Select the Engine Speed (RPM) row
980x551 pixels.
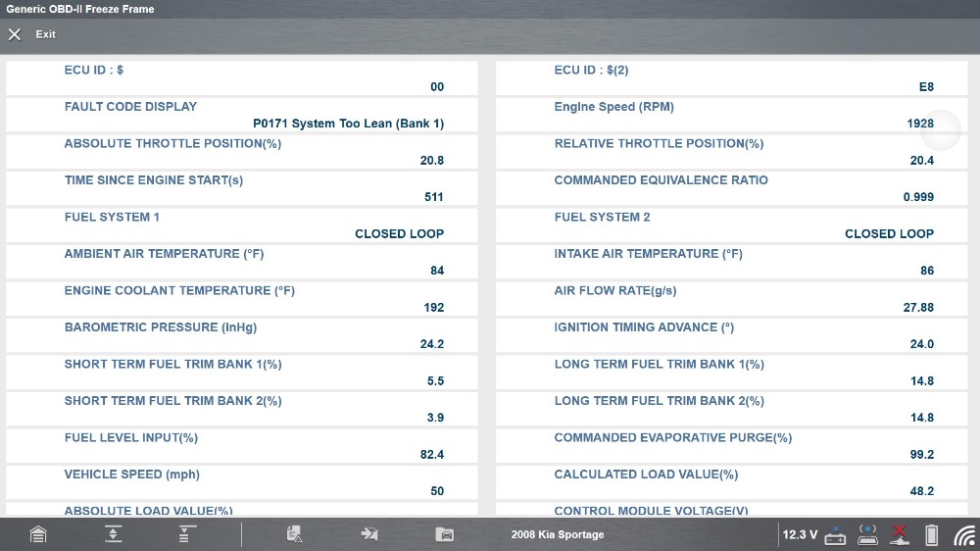(x=731, y=115)
